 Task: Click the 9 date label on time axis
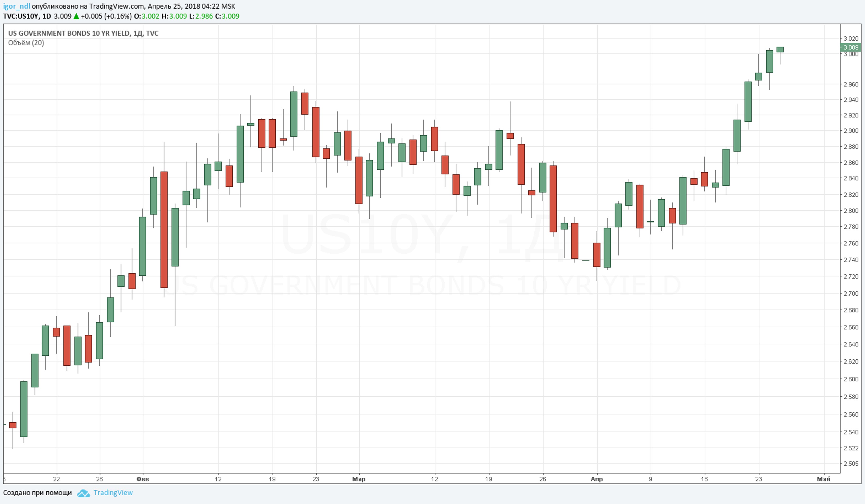651,479
